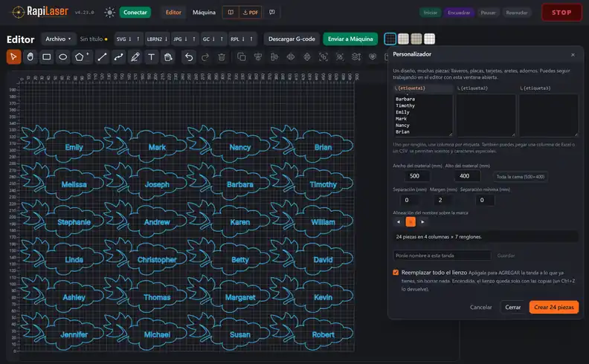
Task: Select the second beige grid swatch
Action: click(x=416, y=39)
